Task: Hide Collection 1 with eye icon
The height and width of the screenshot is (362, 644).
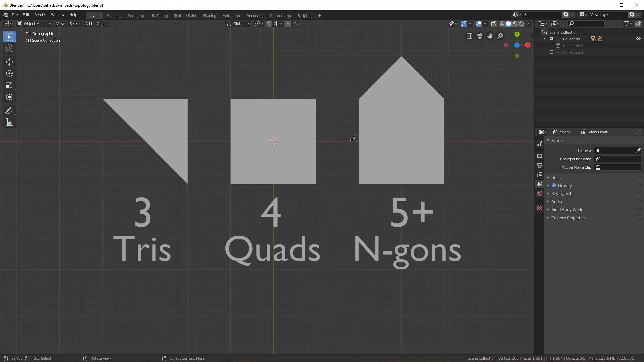Action: coord(638,39)
